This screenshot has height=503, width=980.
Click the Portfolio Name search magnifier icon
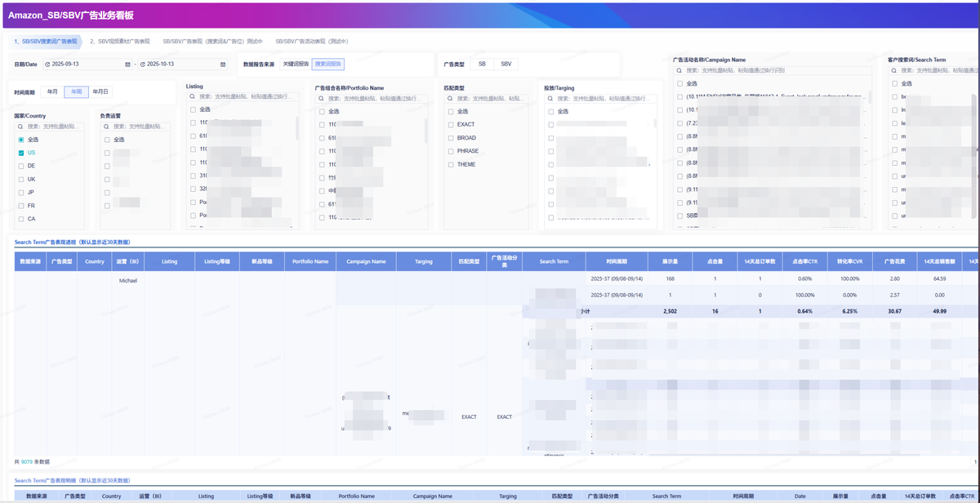point(322,98)
